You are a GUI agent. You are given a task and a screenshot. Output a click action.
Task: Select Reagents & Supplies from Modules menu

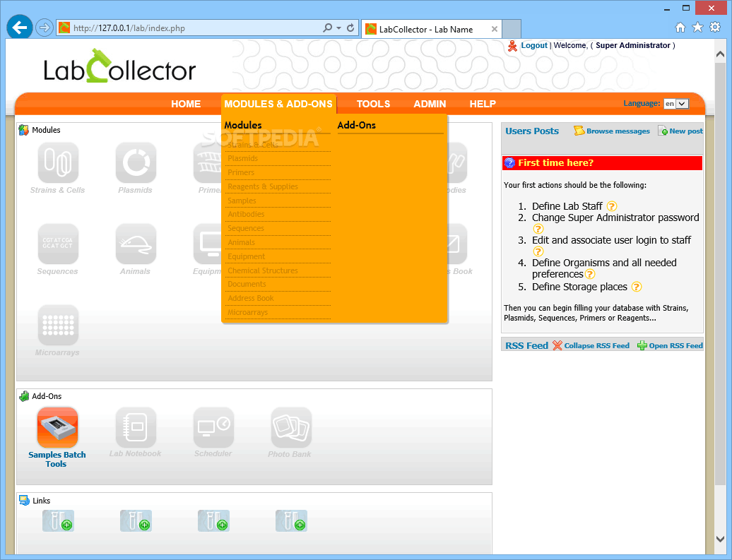pos(263,186)
